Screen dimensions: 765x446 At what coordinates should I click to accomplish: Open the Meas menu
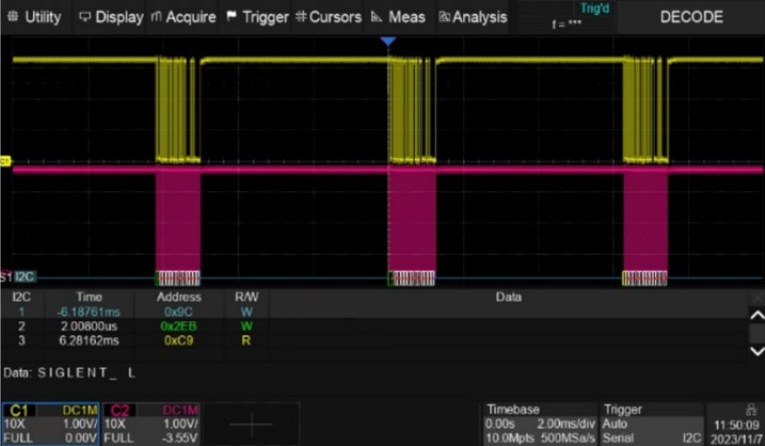tap(398, 17)
